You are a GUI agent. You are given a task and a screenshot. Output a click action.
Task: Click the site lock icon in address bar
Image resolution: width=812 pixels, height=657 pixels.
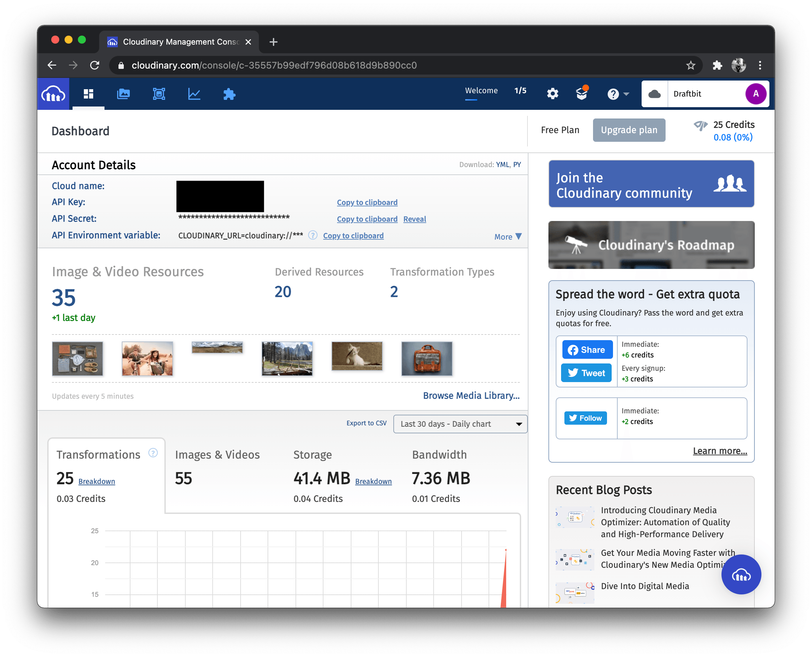(121, 65)
